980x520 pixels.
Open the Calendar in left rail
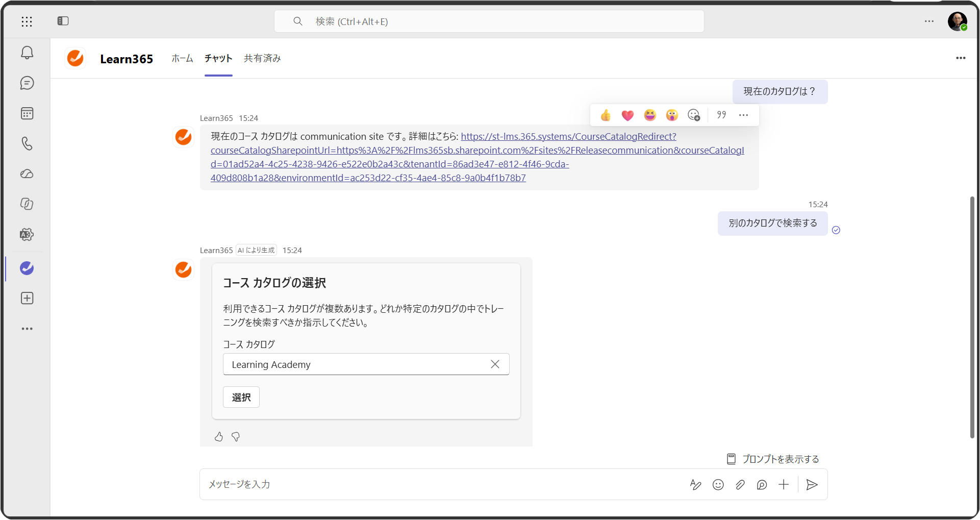[27, 113]
